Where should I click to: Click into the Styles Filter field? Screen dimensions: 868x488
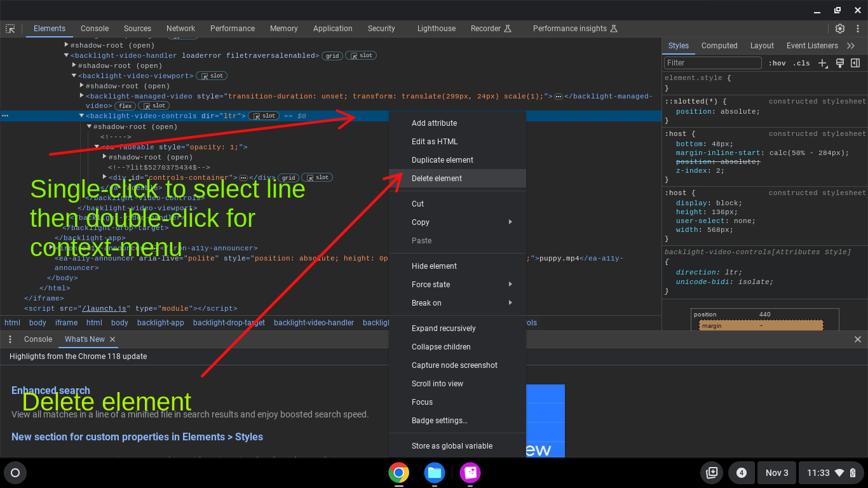(713, 63)
